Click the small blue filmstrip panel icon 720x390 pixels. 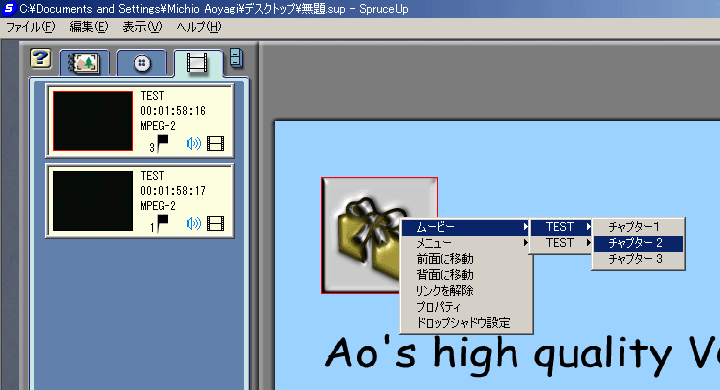pyautogui.click(x=236, y=59)
